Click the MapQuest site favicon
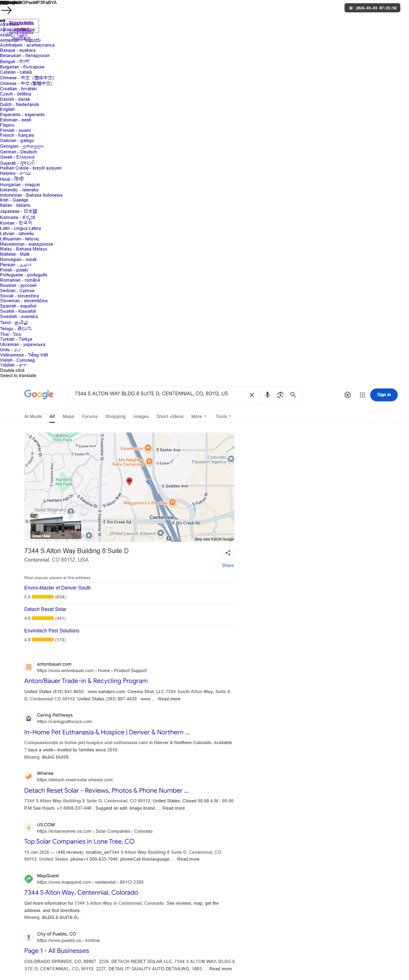The height and width of the screenshot is (980, 409). tap(29, 879)
